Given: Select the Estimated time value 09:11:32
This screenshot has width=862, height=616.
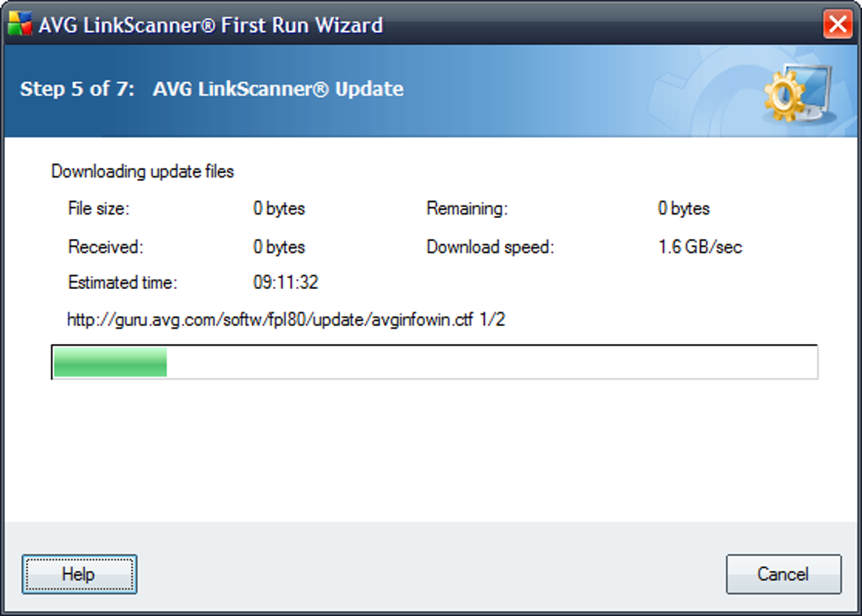Looking at the screenshot, I should point(284,282).
